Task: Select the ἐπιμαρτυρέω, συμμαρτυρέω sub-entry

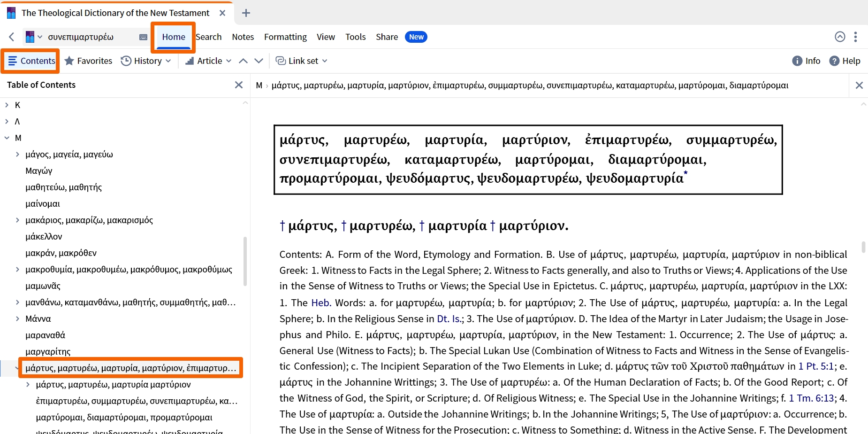Action: [x=137, y=401]
